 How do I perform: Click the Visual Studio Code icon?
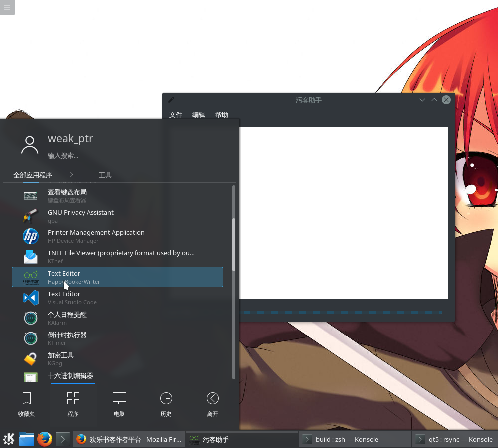point(31,298)
